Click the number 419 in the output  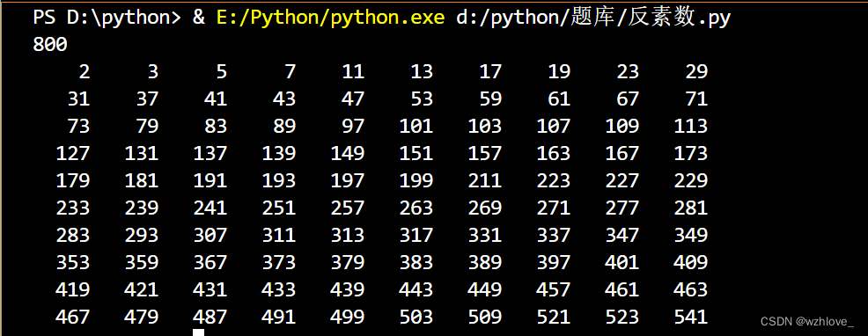point(73,289)
